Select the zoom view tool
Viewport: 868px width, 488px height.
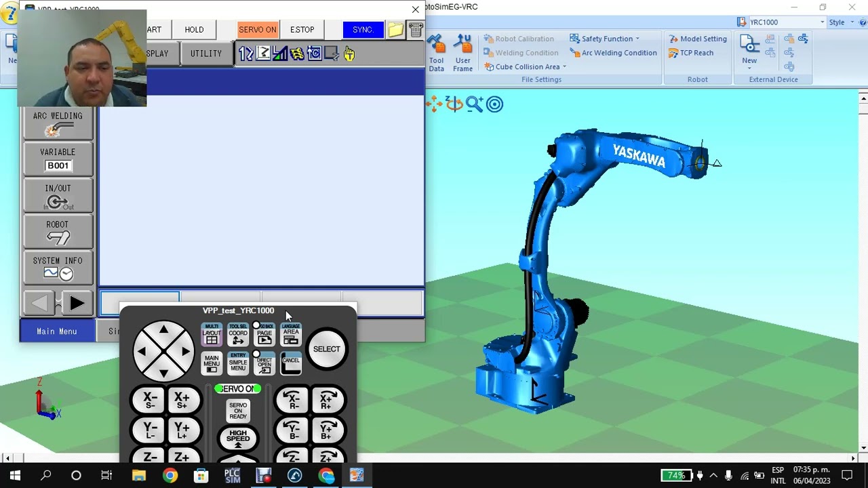click(474, 104)
